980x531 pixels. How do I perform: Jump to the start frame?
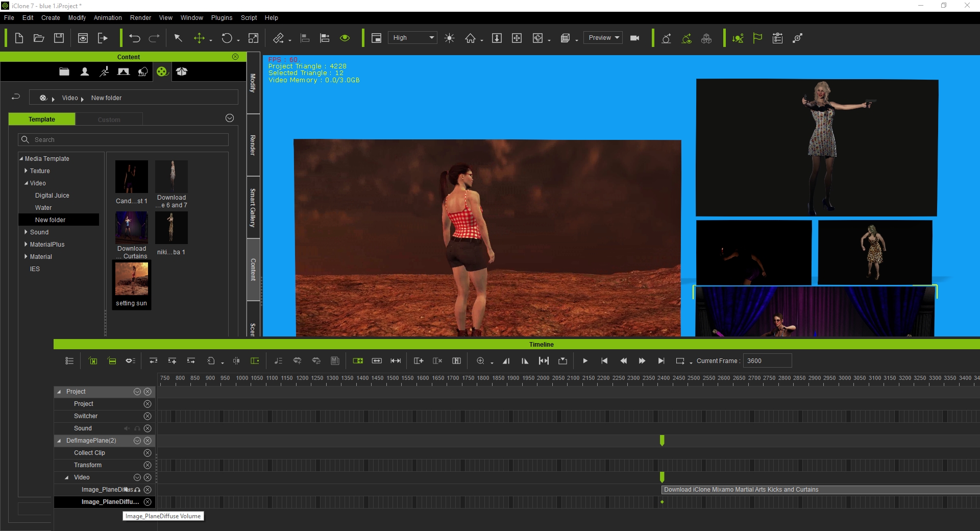point(604,361)
